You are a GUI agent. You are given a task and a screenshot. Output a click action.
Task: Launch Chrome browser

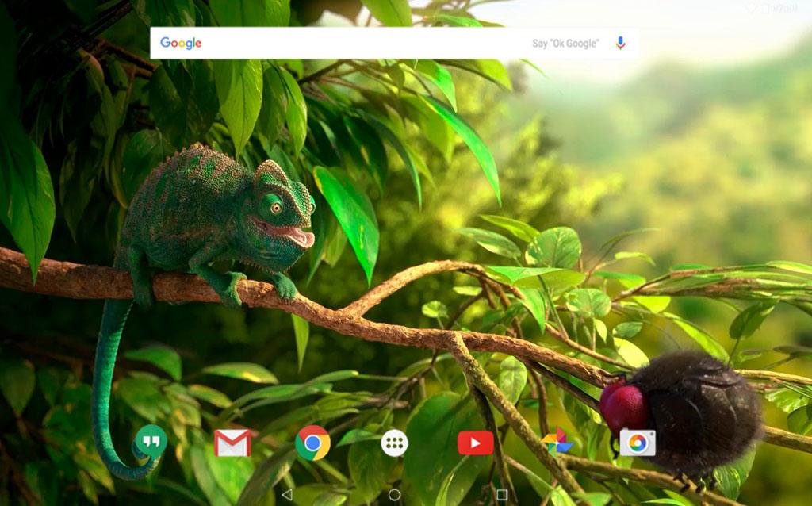[312, 443]
